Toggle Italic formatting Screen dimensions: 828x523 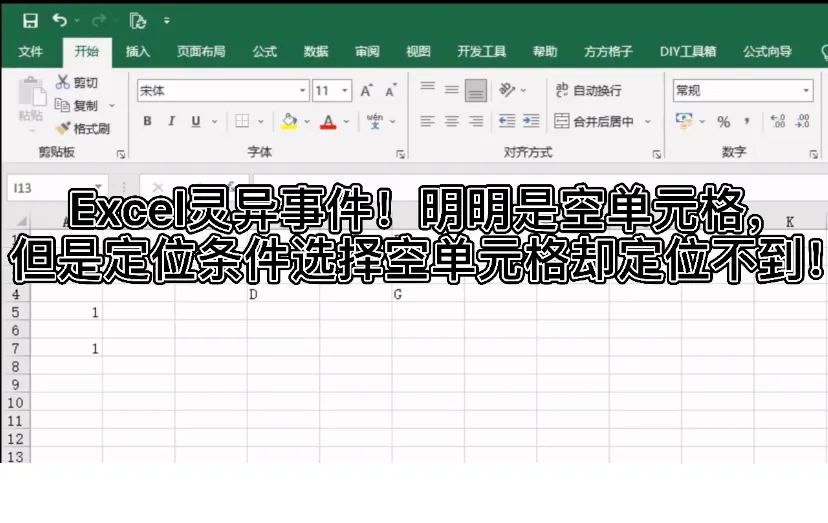pos(172,122)
